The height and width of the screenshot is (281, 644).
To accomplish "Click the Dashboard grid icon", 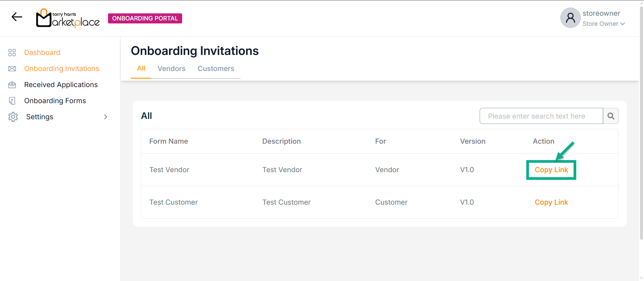I will click(12, 53).
